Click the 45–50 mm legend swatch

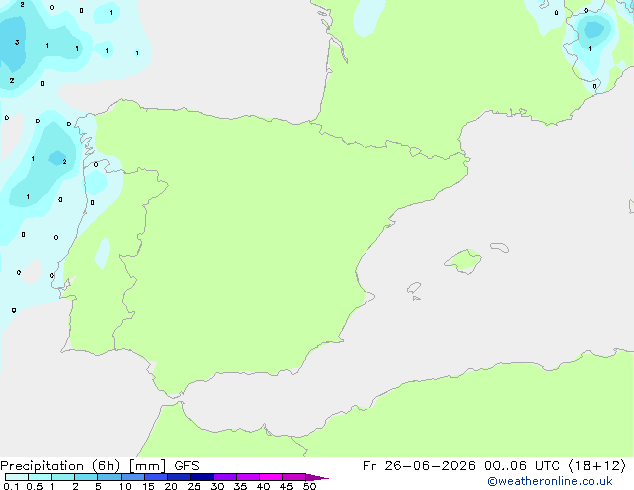(294, 477)
